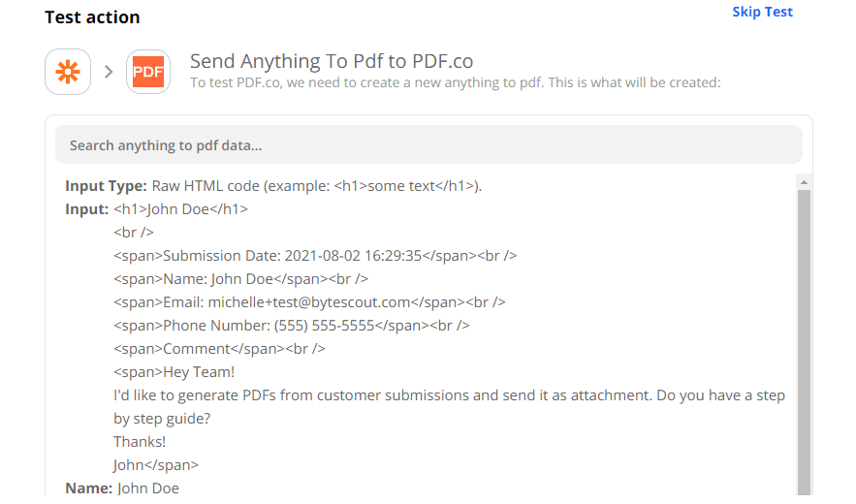
Task: Focus the 'Search anything to pdf data' field
Action: point(428,145)
